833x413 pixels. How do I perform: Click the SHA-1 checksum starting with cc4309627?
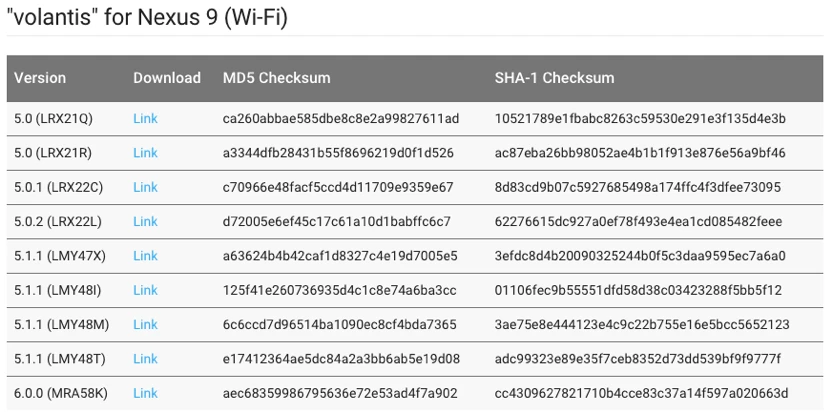click(x=641, y=393)
